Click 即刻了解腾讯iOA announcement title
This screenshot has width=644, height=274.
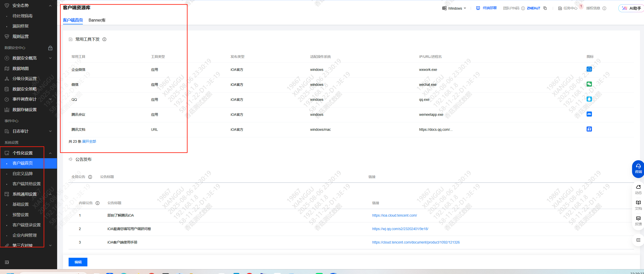click(121, 215)
